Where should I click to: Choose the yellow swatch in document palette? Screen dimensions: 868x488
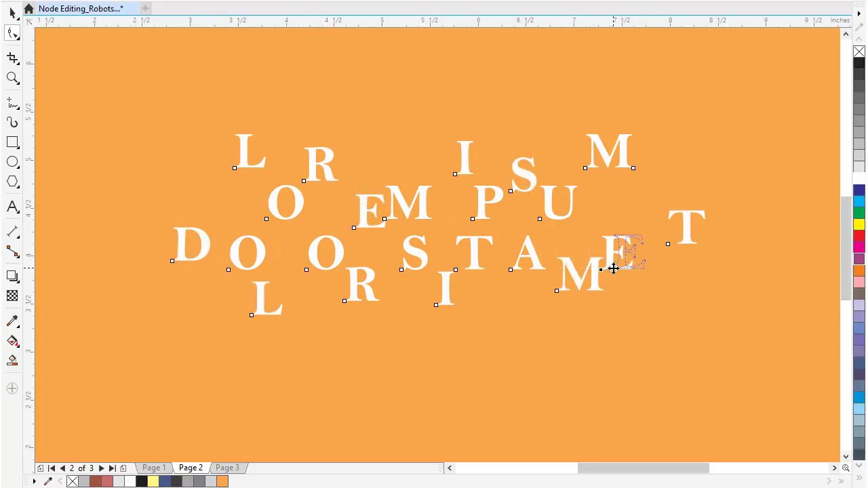pos(153,481)
